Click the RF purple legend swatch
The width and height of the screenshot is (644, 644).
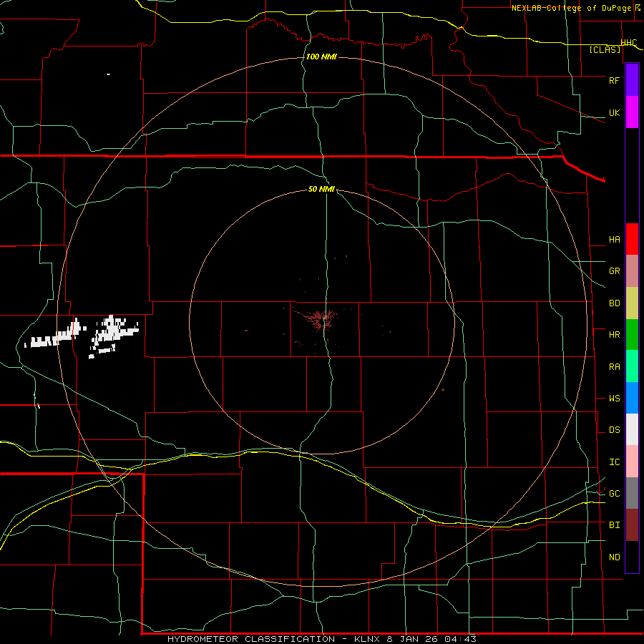pyautogui.click(x=632, y=80)
